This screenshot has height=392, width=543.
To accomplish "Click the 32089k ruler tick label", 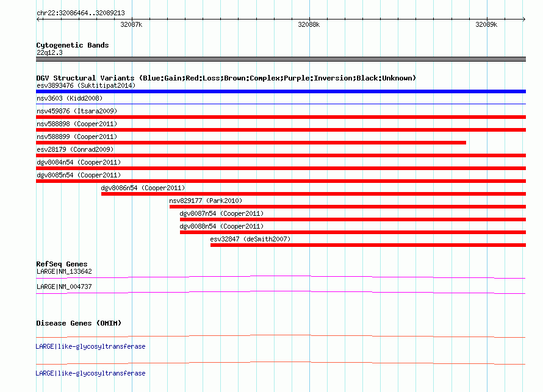I will [486, 24].
